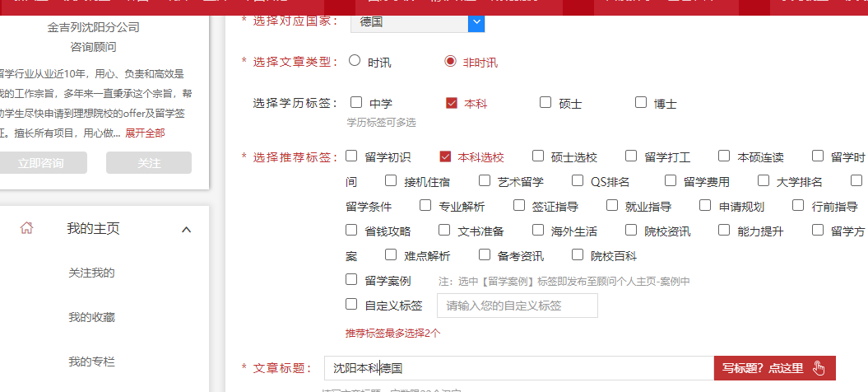The image size is (868, 392).
Task: Check the 博士 education tag
Action: [x=641, y=103]
